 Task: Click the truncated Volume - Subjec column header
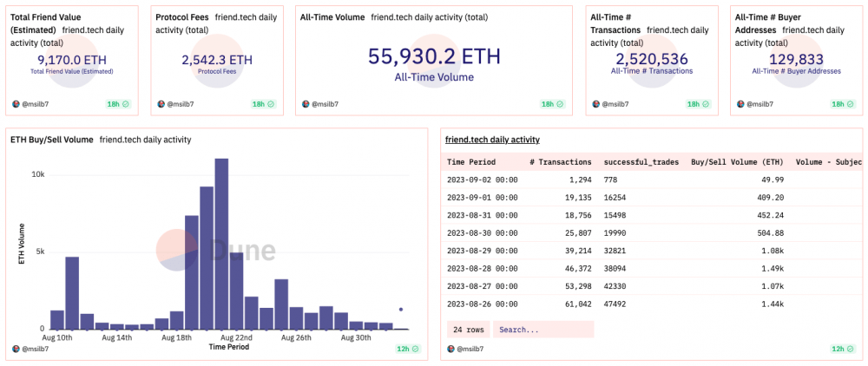(x=829, y=162)
